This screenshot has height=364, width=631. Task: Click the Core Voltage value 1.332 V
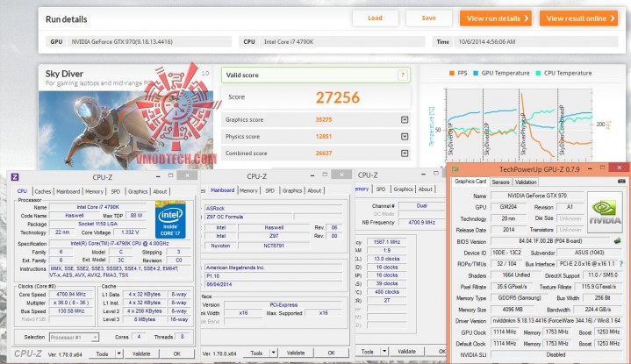[130, 232]
